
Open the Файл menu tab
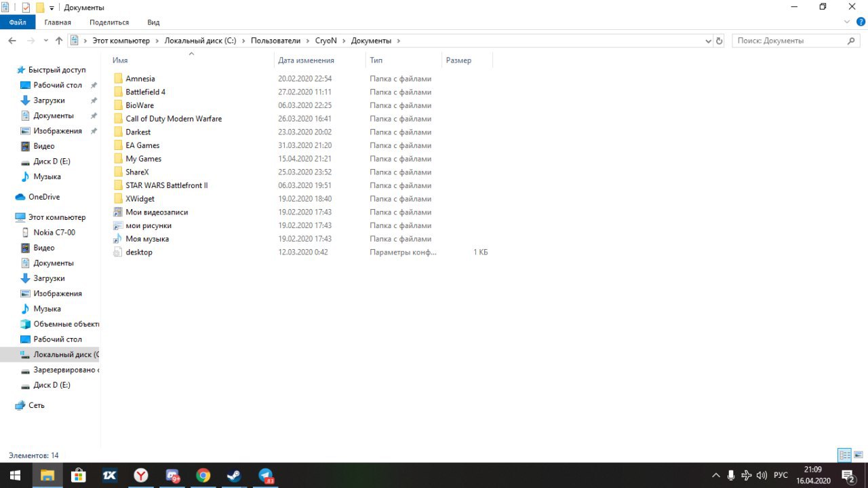click(x=18, y=22)
